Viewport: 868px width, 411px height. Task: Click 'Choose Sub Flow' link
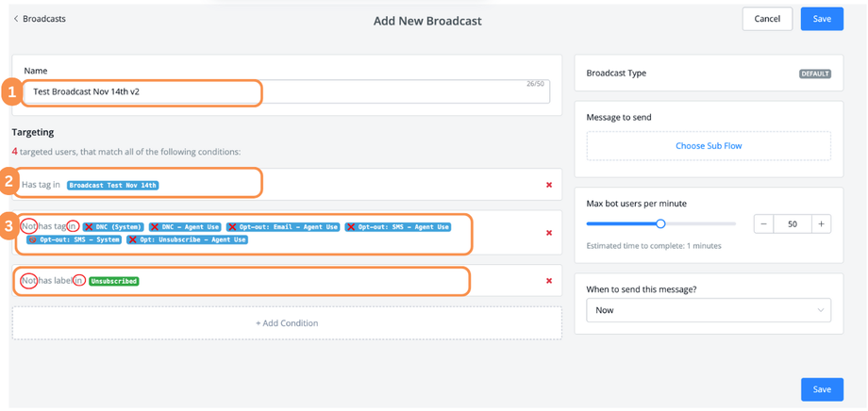pyautogui.click(x=709, y=146)
